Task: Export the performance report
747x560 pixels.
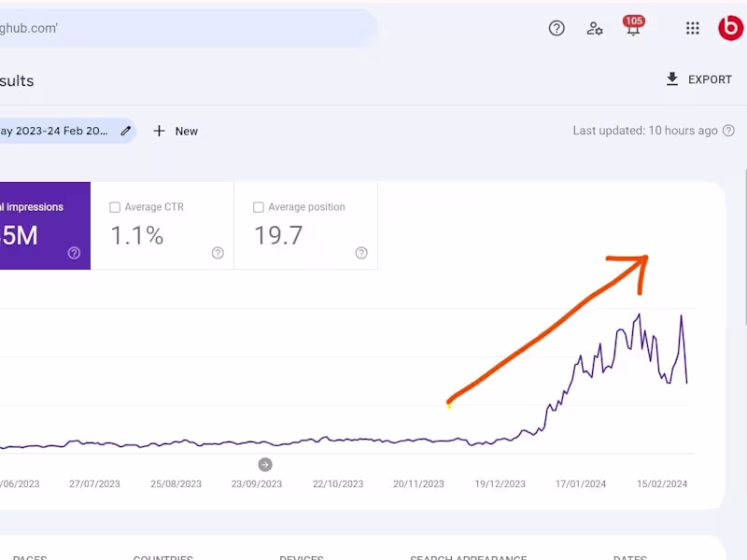Action: click(x=698, y=79)
